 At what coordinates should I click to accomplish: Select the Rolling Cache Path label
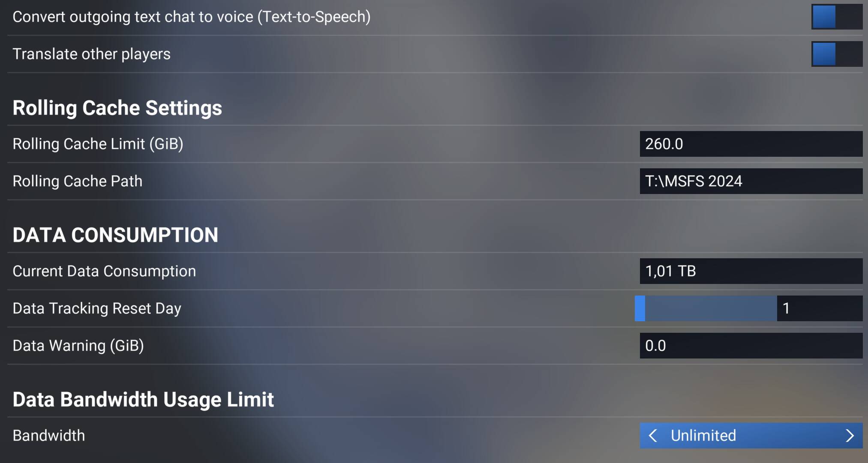(77, 182)
